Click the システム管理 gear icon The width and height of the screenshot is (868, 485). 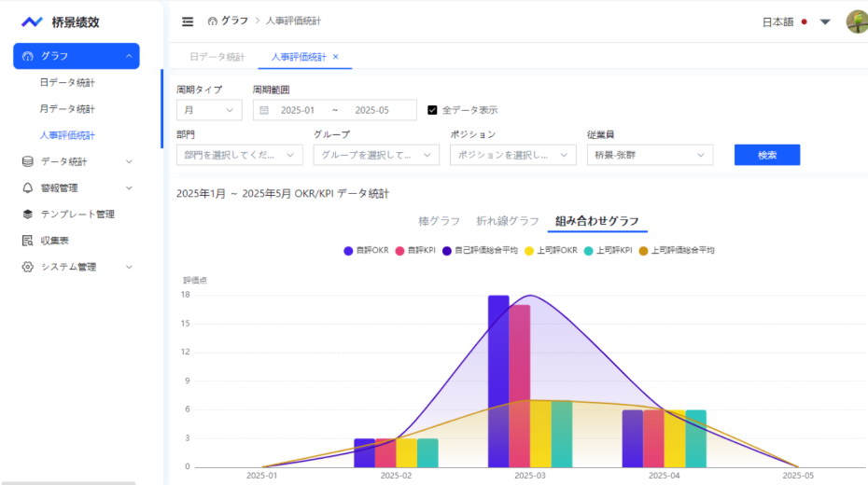tap(27, 267)
